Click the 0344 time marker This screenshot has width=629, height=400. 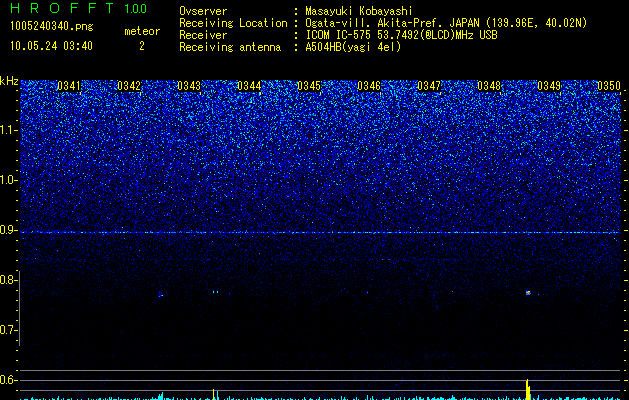tap(249, 86)
